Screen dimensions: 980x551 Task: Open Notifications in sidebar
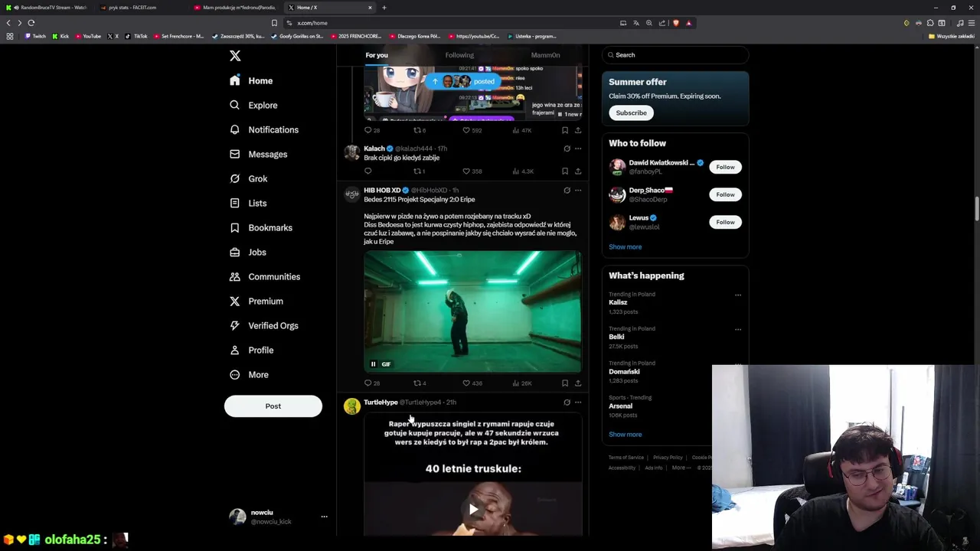263,129
